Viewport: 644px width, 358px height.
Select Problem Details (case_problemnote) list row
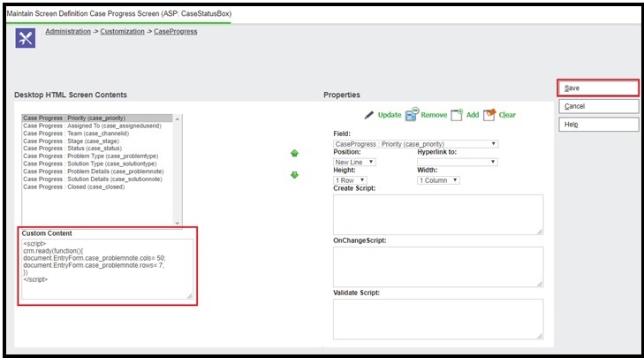point(97,171)
